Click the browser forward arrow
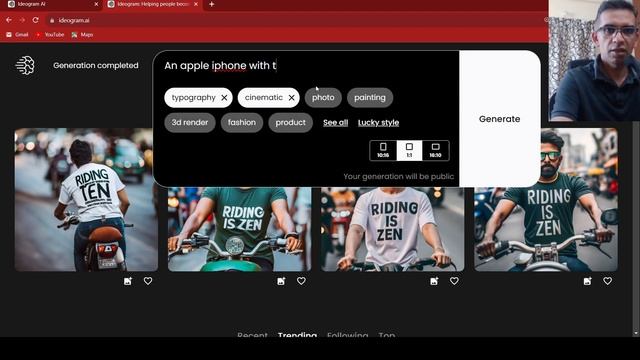Image resolution: width=640 pixels, height=360 pixels. pos(22,20)
